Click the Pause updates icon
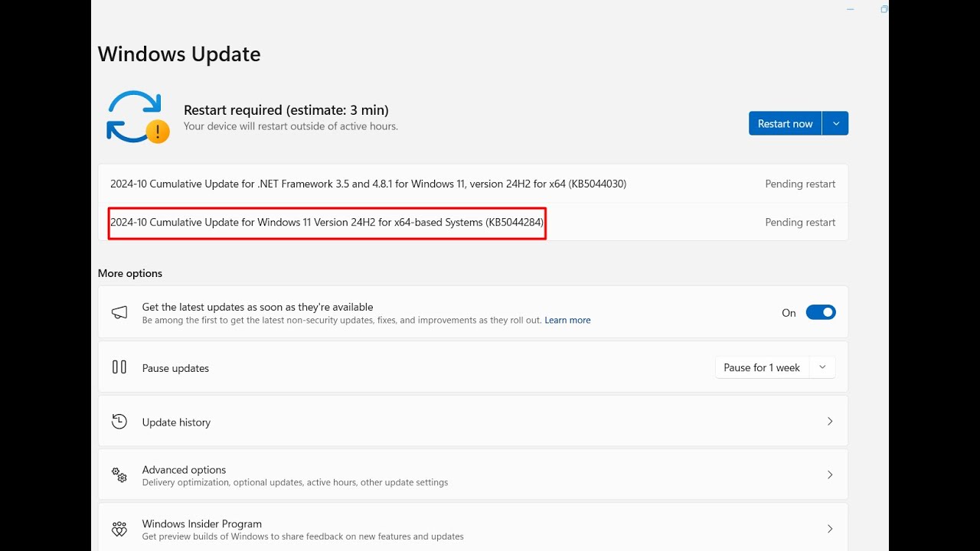This screenshot has height=551, width=980. coord(119,367)
